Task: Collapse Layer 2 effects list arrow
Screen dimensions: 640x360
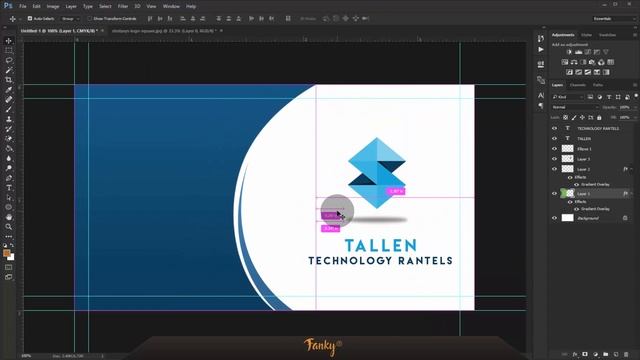Action: (x=631, y=169)
